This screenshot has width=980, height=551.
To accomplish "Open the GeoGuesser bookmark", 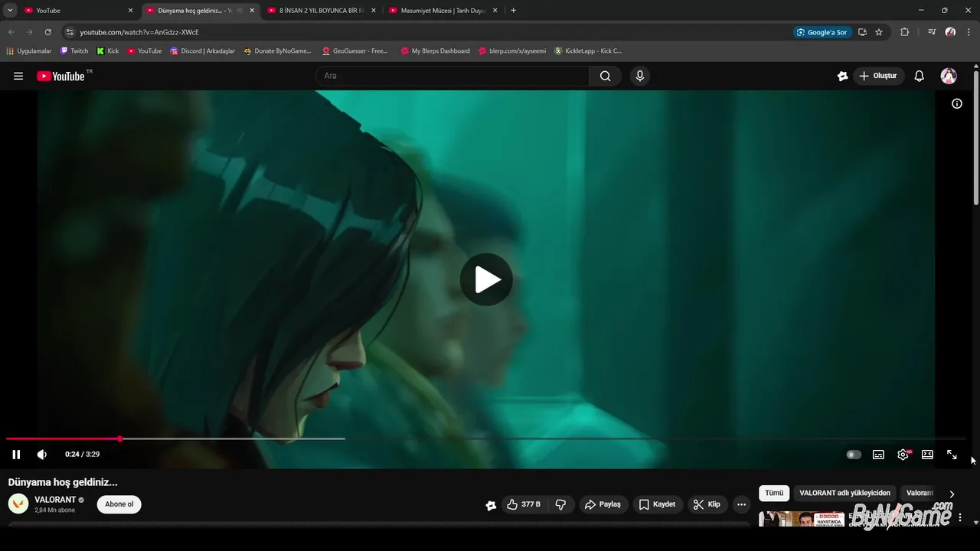I will tap(355, 51).
